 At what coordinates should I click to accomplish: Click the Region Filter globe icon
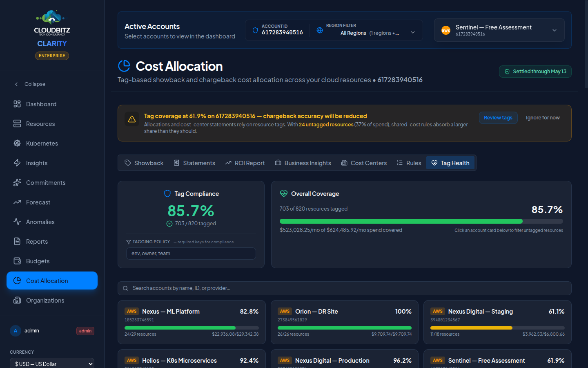click(320, 30)
